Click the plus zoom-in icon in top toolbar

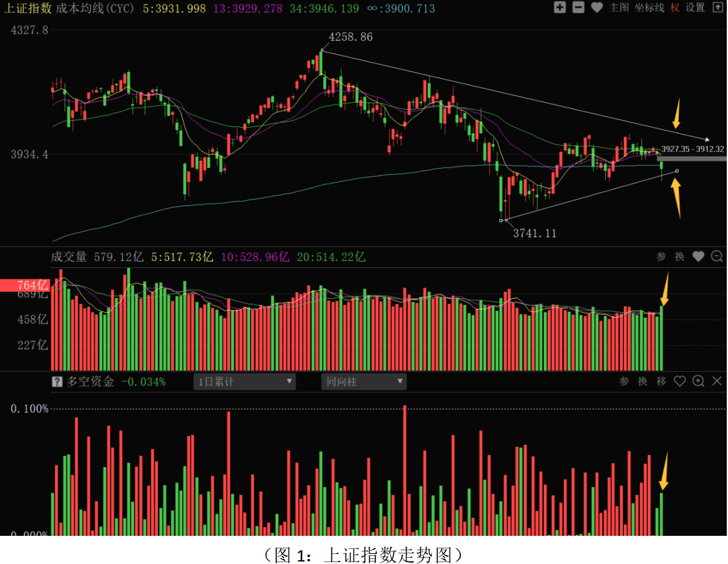coord(559,8)
